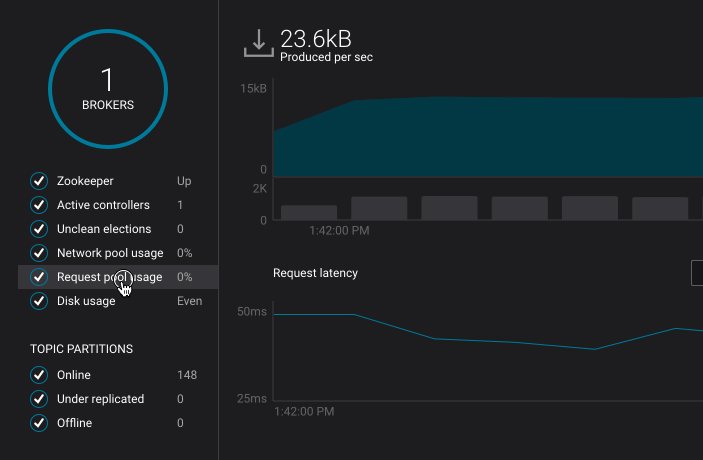Click the Network pool usage check icon

click(39, 253)
